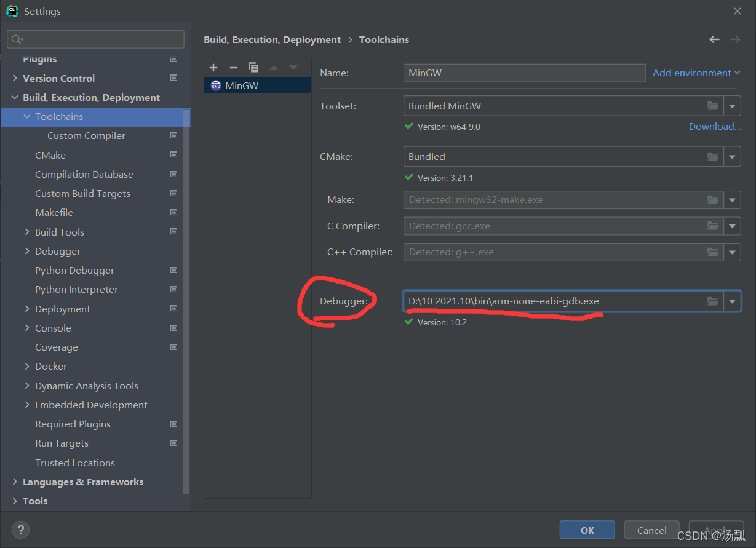
Task: Open Python Interpreter settings
Action: pos(76,289)
